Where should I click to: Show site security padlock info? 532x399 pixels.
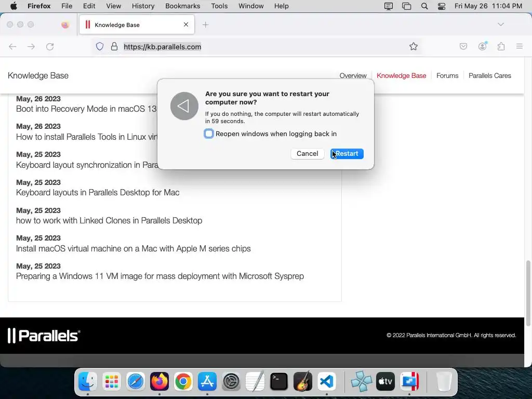[114, 46]
